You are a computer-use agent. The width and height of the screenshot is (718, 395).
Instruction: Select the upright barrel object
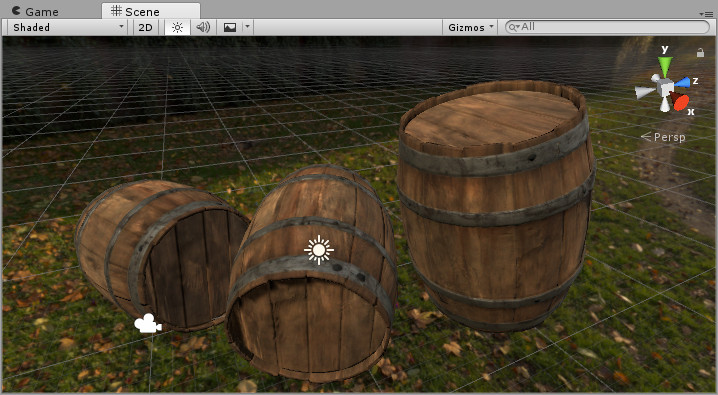(x=496, y=205)
